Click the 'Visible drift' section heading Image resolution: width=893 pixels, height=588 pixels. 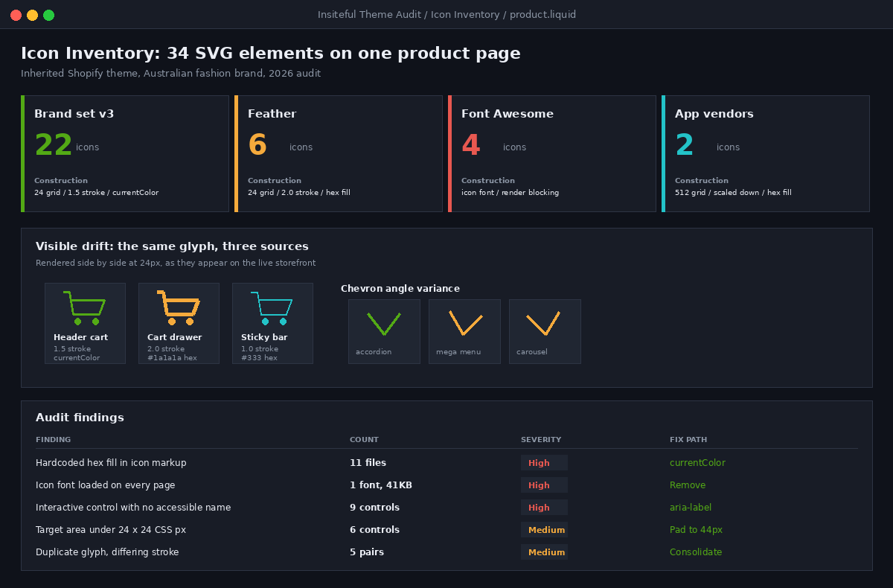point(172,246)
